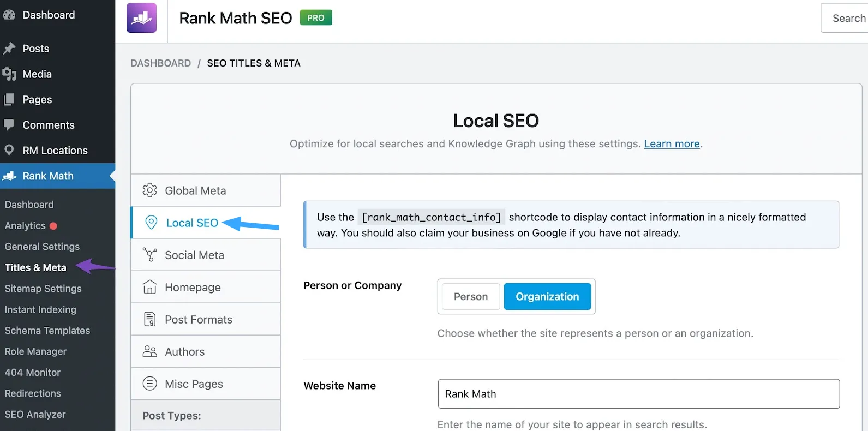Open the Post Formats tab
Viewport: 868px width, 431px height.
click(x=206, y=319)
